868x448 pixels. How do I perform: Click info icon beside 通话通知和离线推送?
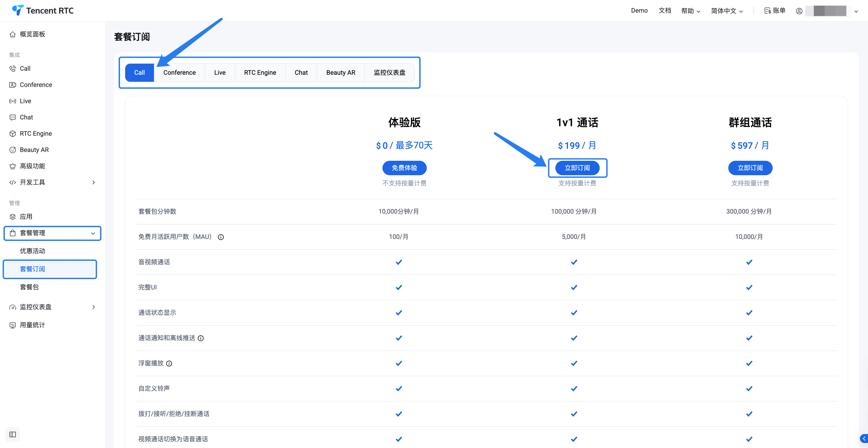tap(201, 338)
